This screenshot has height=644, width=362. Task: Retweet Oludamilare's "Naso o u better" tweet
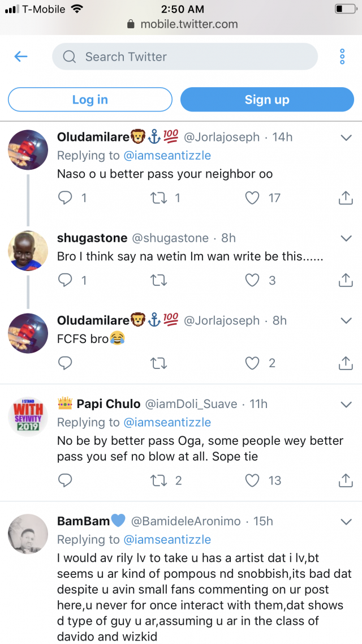click(x=160, y=198)
